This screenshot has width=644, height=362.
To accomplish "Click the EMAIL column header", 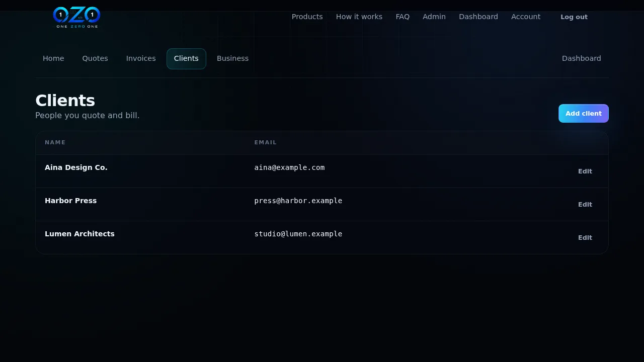I will [x=266, y=142].
